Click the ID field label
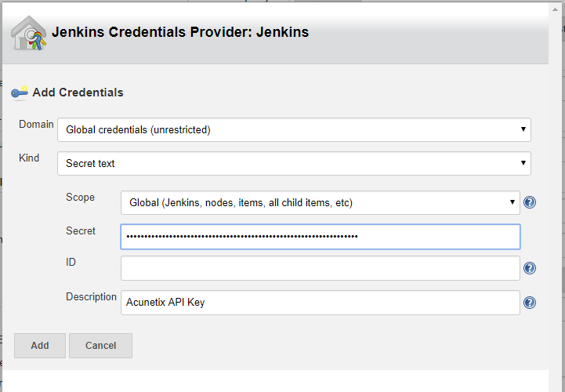Viewport: 565px width, 392px height. tap(71, 263)
